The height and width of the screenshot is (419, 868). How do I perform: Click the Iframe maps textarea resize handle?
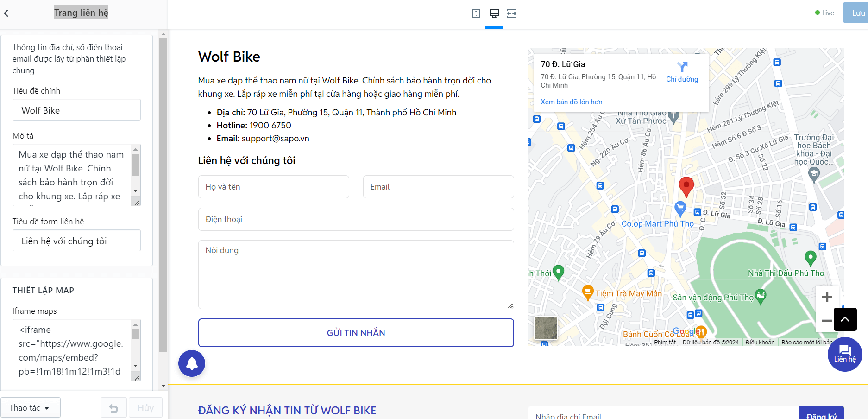(137, 378)
